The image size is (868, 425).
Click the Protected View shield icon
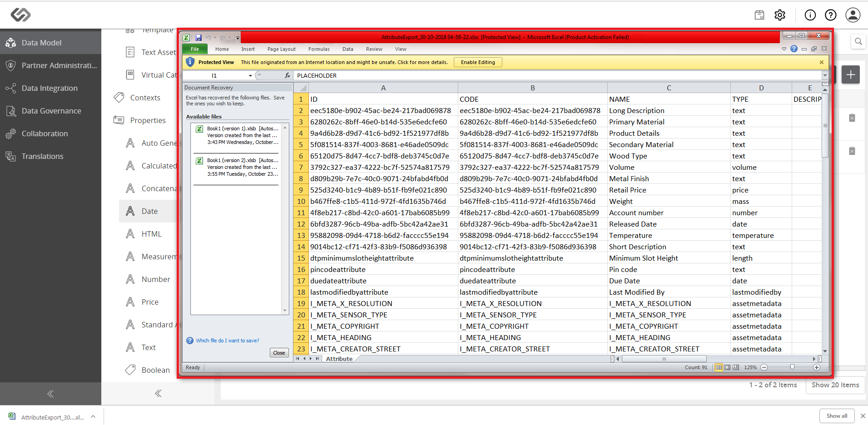[190, 62]
